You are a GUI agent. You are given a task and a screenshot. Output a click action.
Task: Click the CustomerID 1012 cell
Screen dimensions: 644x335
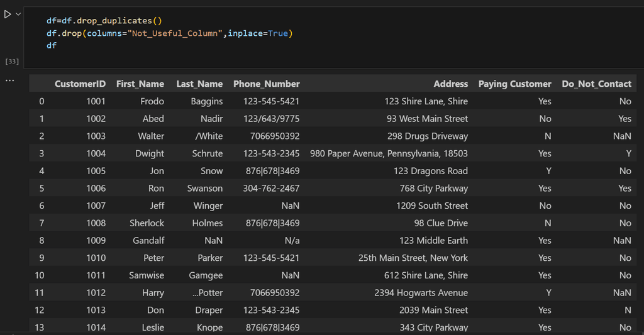click(96, 293)
